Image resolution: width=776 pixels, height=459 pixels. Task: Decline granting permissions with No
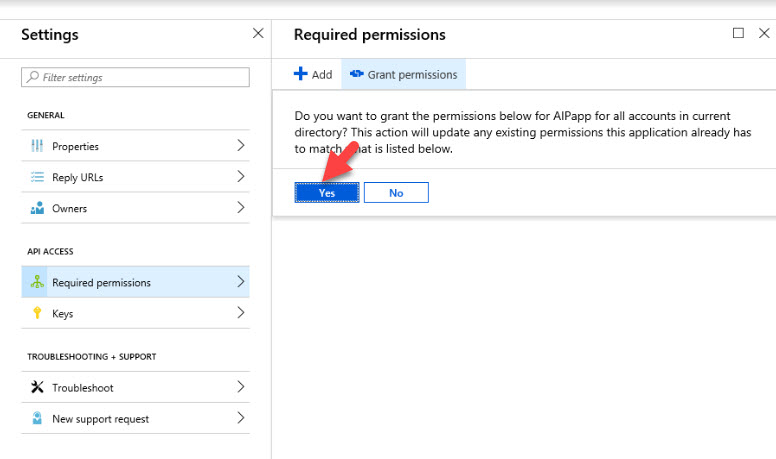396,193
